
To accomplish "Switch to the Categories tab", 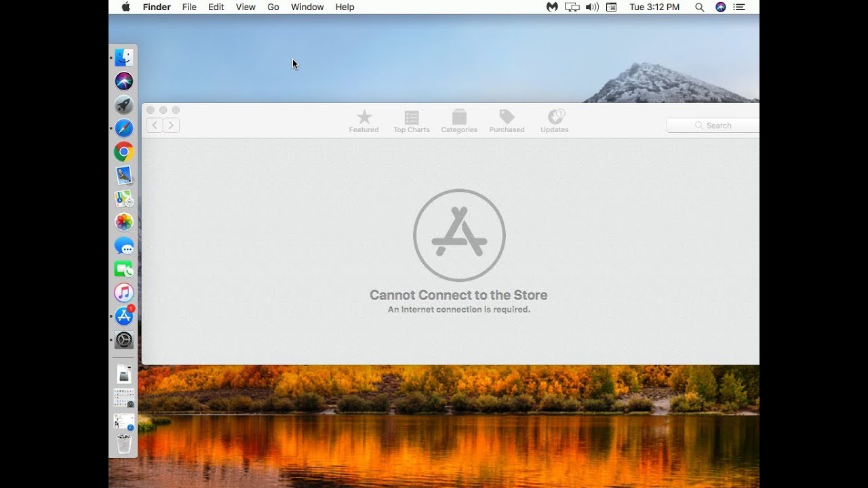I will (x=459, y=121).
